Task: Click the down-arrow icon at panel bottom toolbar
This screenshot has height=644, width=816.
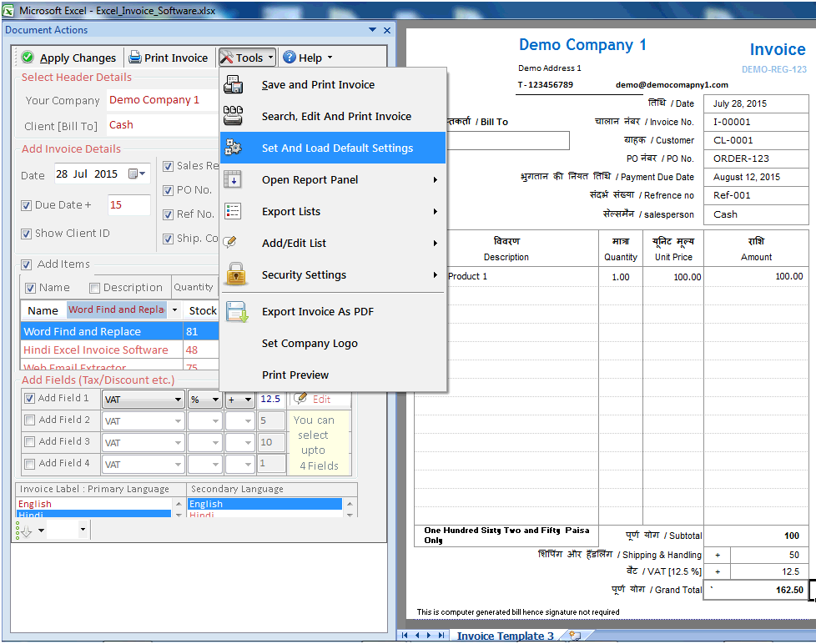Action: pyautogui.click(x=25, y=531)
